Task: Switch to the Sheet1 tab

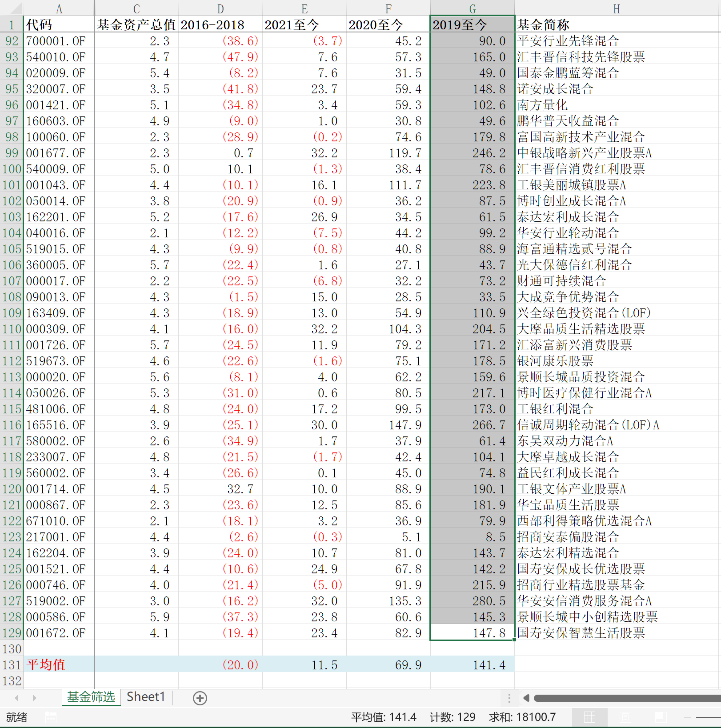Action: (x=146, y=697)
